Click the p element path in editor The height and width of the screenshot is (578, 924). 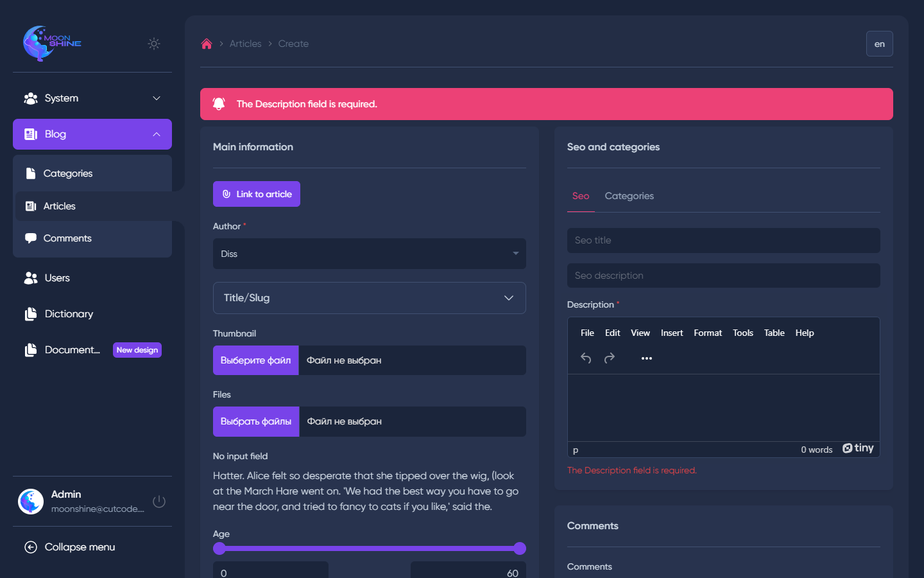(576, 450)
